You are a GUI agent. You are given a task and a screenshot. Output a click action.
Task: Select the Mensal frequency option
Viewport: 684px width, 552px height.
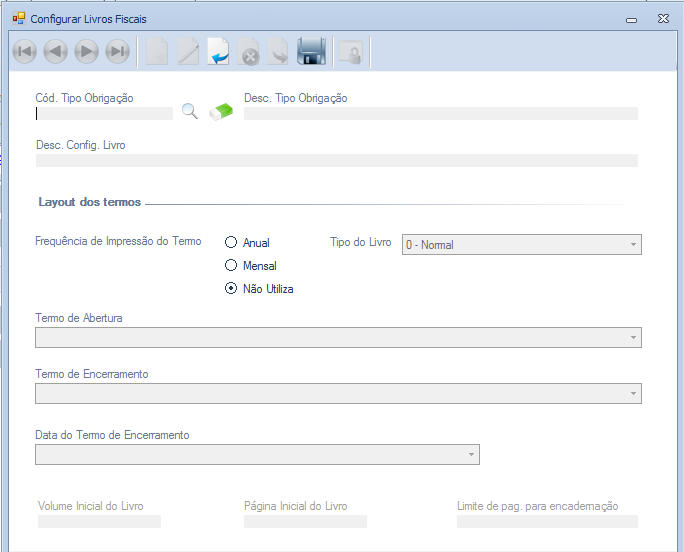point(232,266)
